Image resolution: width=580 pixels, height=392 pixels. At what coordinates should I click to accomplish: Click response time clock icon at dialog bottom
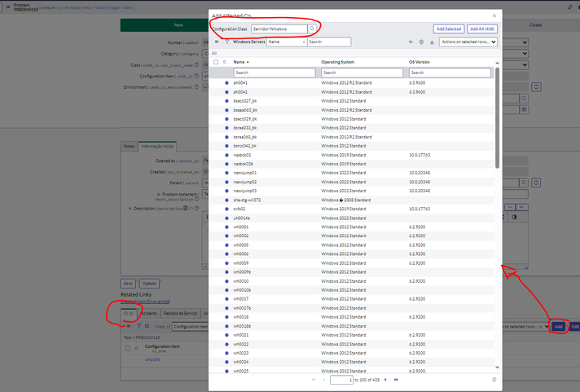pyautogui.click(x=494, y=380)
